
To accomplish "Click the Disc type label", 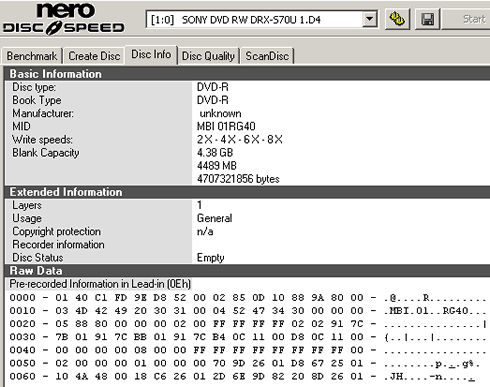I will coord(34,87).
